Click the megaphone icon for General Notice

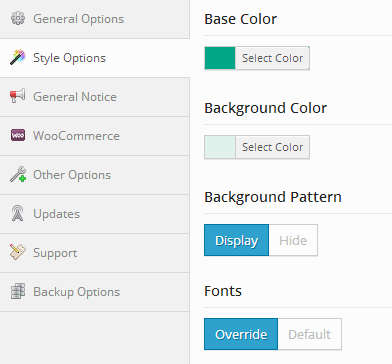pos(18,96)
